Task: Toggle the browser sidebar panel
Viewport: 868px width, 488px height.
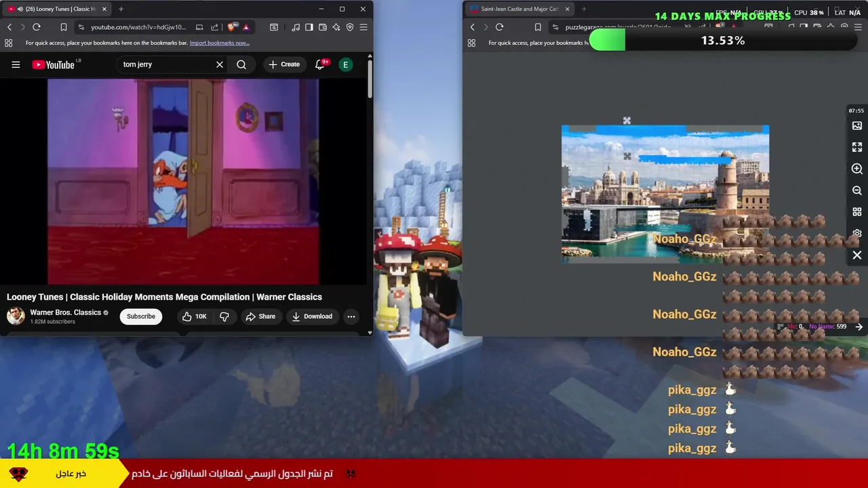Action: coord(309,27)
